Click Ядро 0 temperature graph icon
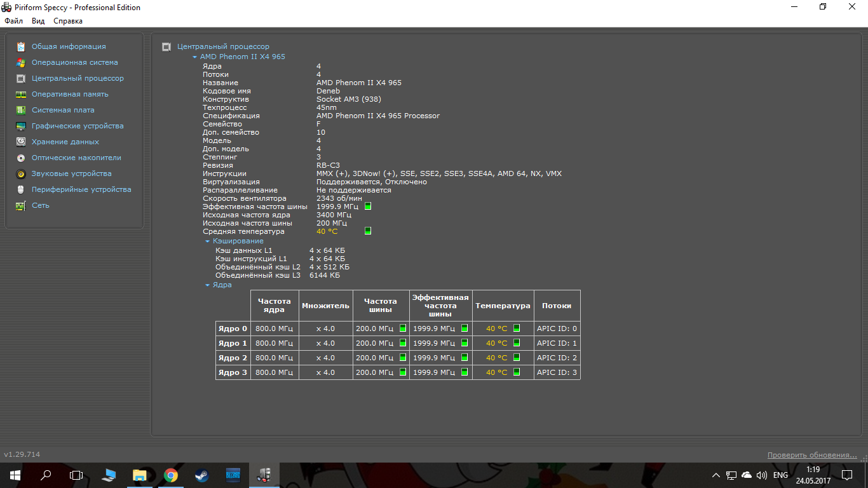Viewport: 868px width, 488px height. [x=517, y=329]
